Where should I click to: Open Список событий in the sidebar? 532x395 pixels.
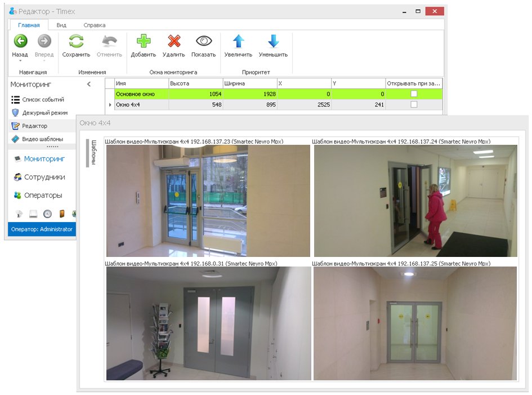coord(43,100)
